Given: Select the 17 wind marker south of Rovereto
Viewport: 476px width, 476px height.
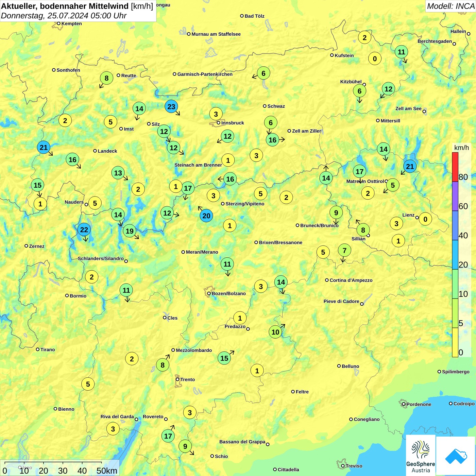Looking at the screenshot, I should click(168, 436).
